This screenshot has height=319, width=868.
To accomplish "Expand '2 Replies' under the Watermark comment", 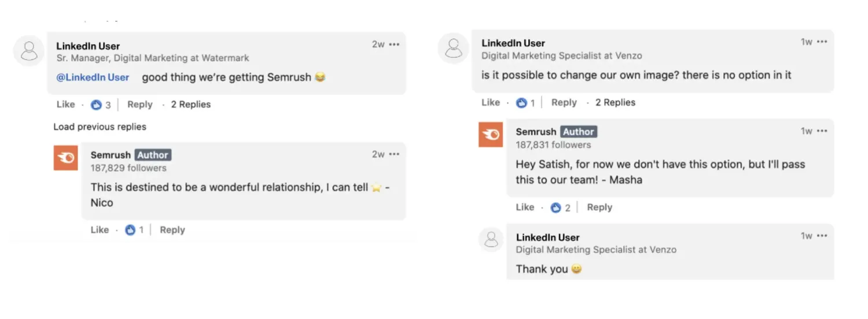I will pos(191,105).
